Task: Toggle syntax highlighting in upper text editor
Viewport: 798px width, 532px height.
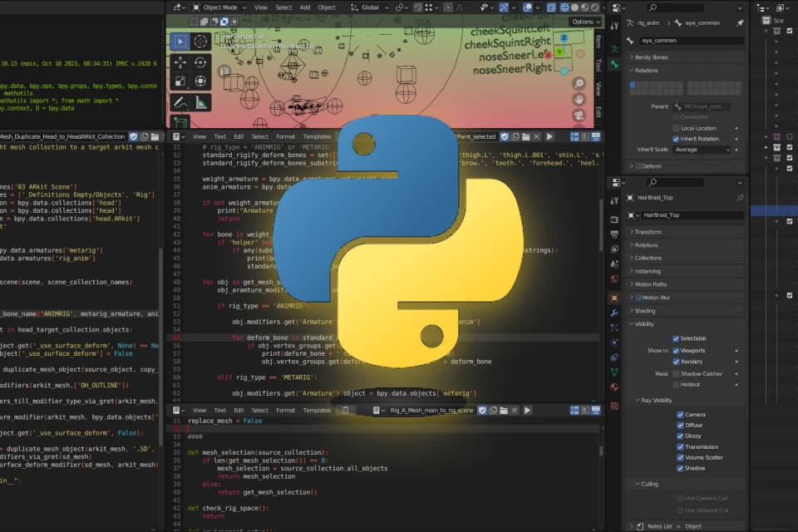Action: pyautogui.click(x=595, y=136)
